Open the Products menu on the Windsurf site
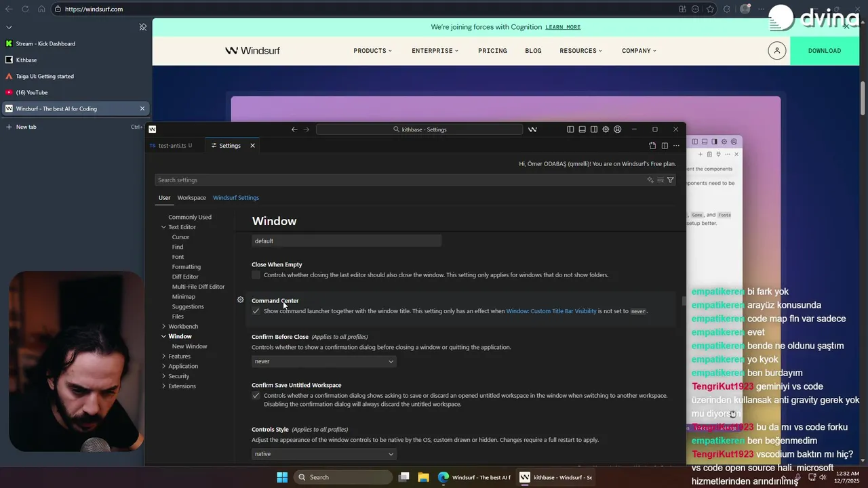The height and width of the screenshot is (488, 868). pos(372,51)
